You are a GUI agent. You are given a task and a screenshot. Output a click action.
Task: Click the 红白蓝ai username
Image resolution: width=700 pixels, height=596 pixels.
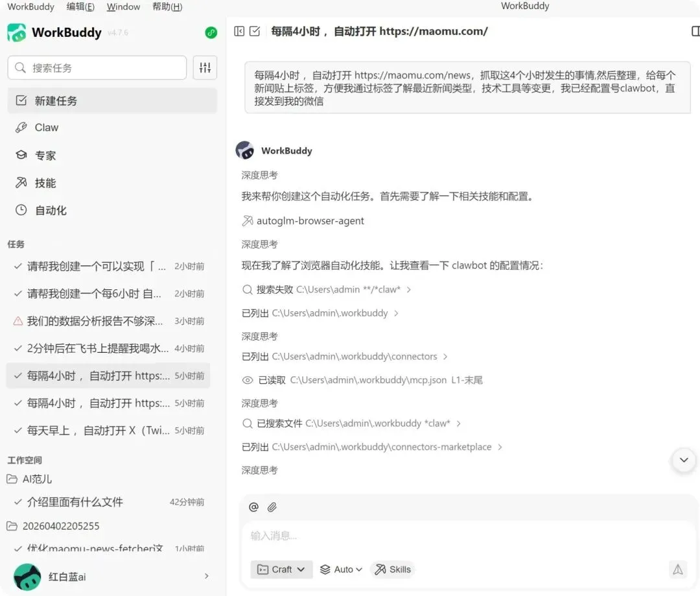(67, 577)
